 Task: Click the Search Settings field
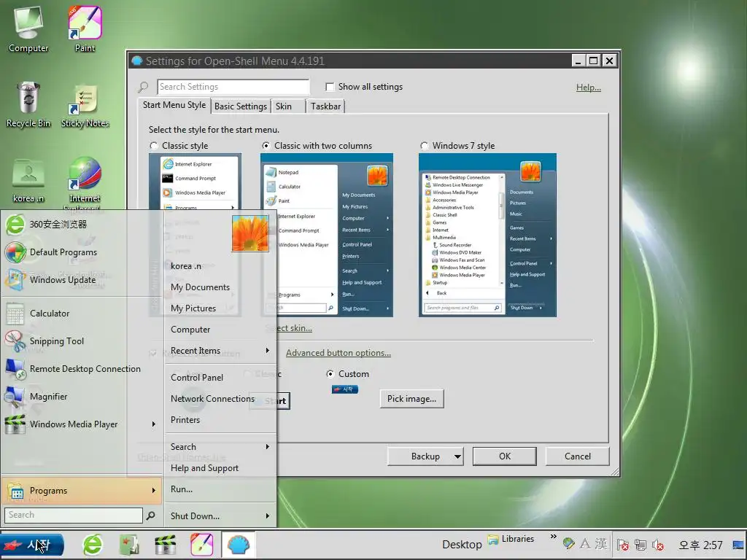[x=233, y=87]
